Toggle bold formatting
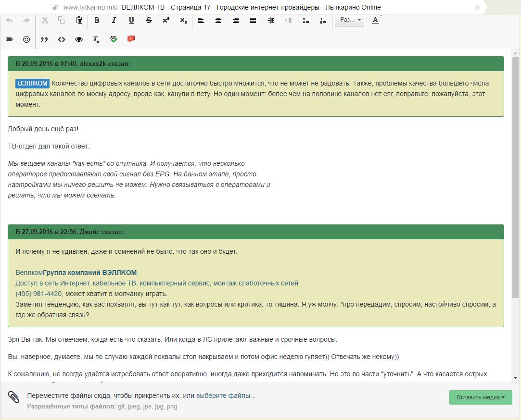The height and width of the screenshot is (420, 521). click(97, 21)
